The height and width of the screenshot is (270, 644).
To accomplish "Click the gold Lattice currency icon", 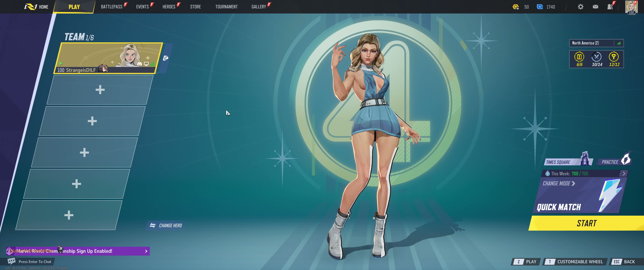I will pyautogui.click(x=516, y=7).
